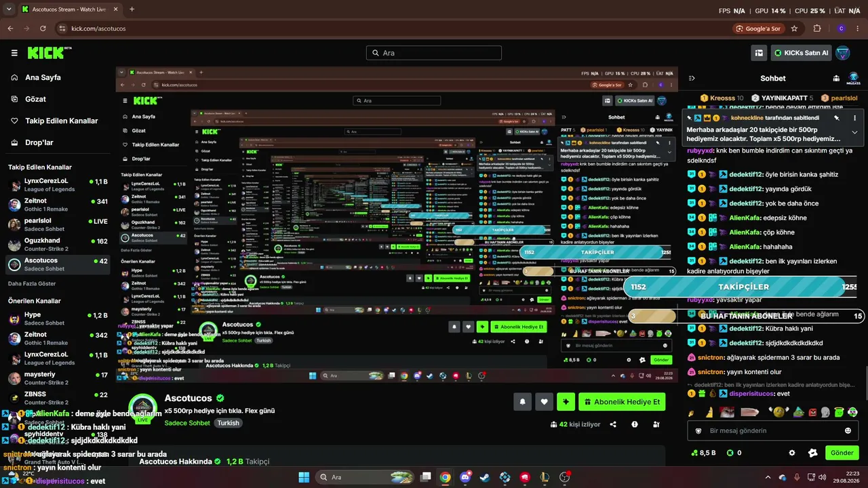868x488 pixels.
Task: Open Discord from the taskbar
Action: [x=465, y=477]
